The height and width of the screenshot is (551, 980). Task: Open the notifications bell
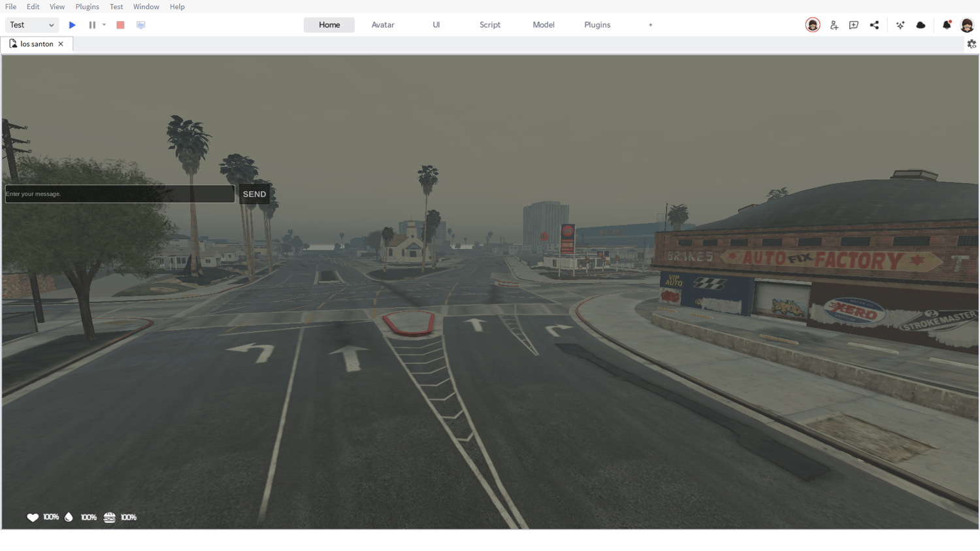click(947, 25)
